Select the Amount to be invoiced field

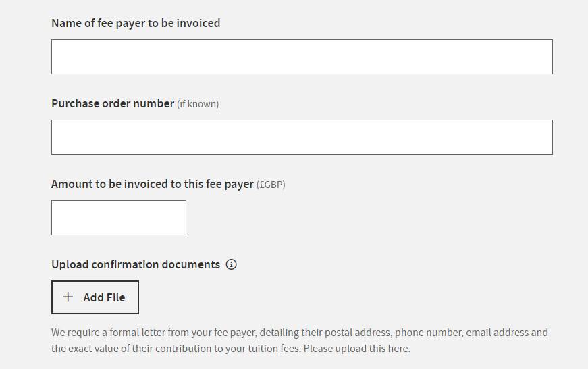tap(119, 218)
